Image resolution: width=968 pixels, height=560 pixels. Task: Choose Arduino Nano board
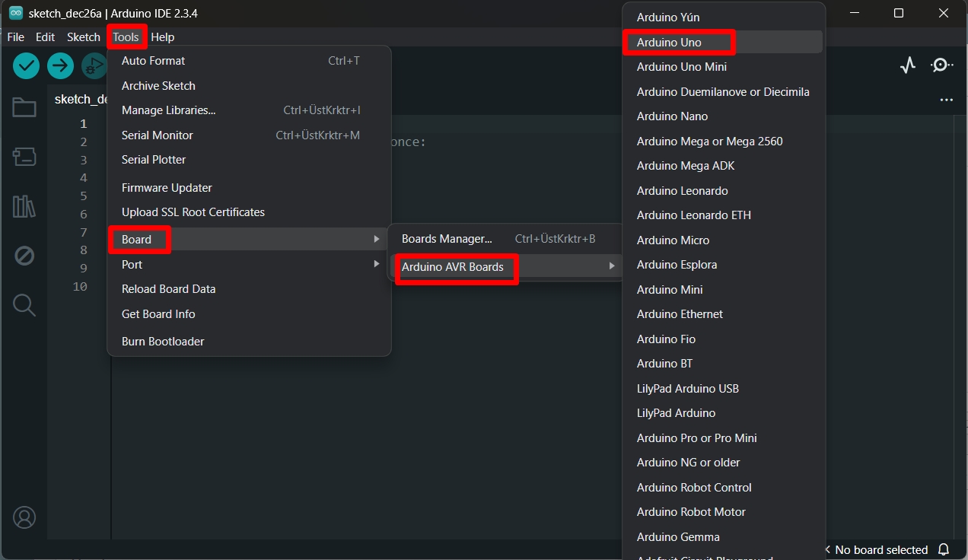(673, 116)
